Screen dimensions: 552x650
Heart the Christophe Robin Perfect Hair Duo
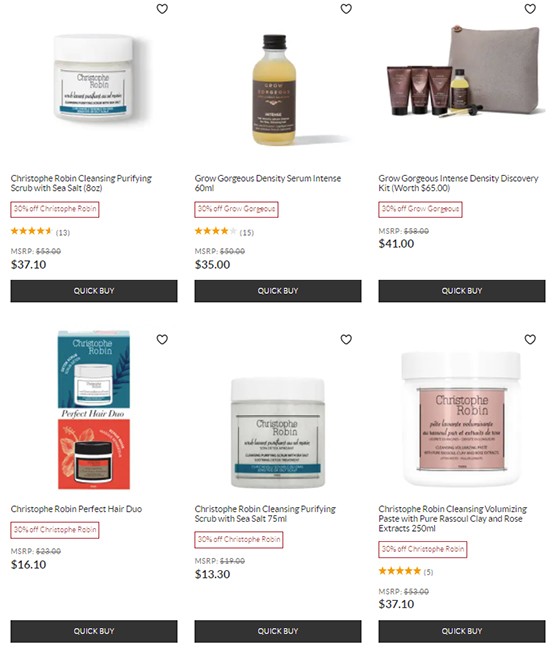pos(162,340)
